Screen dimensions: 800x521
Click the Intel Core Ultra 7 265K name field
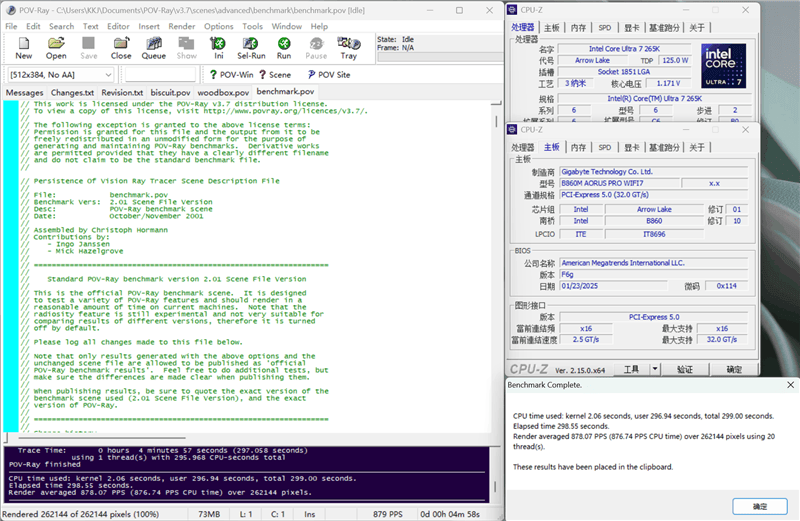[624, 48]
